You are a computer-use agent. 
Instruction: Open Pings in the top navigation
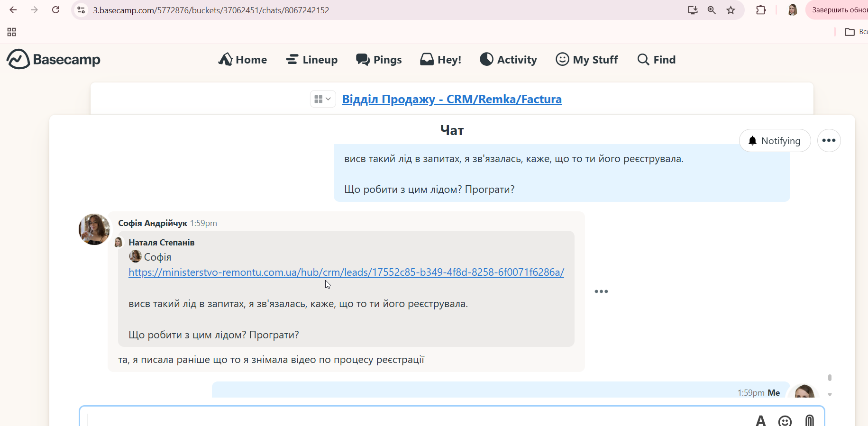pyautogui.click(x=379, y=60)
